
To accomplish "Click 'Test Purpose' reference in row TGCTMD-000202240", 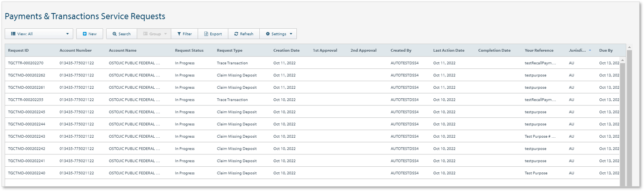I will (x=536, y=173).
